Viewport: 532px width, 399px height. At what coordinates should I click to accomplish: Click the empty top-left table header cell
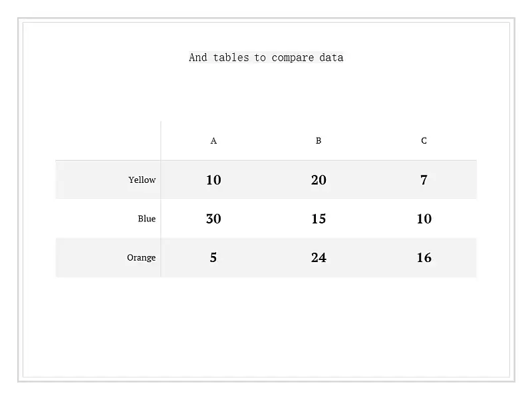click(108, 141)
